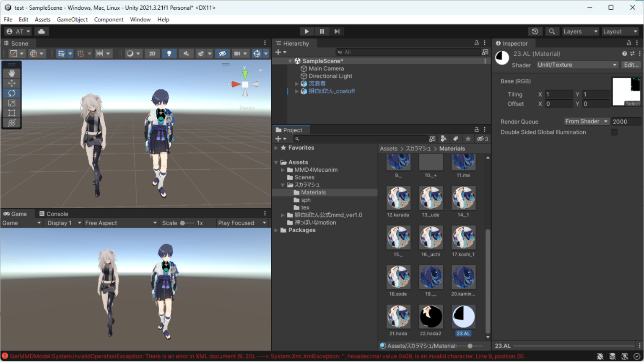Open the GameObject menu

click(x=72, y=19)
